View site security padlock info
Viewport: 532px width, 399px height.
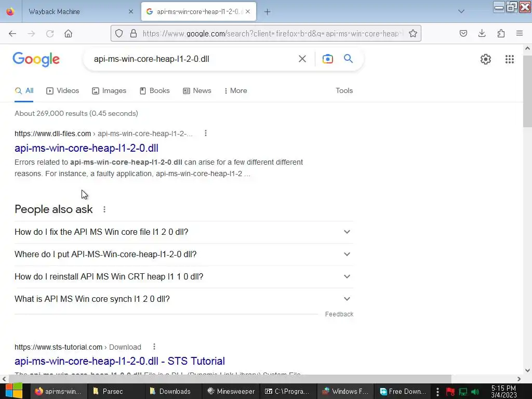click(x=134, y=33)
